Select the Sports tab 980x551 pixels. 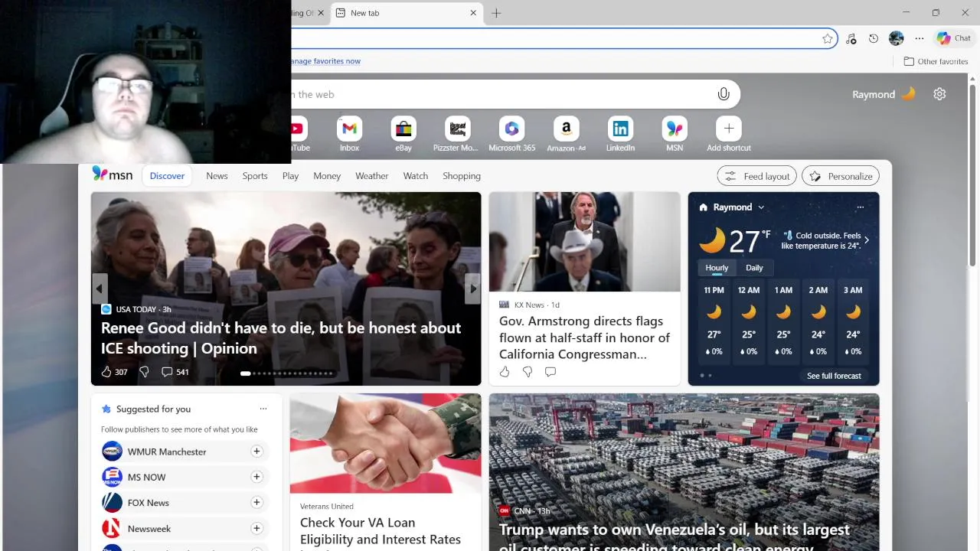click(x=255, y=176)
